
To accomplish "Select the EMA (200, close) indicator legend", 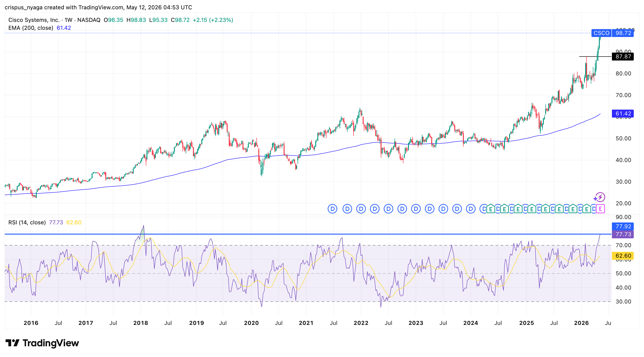I will pos(31,28).
